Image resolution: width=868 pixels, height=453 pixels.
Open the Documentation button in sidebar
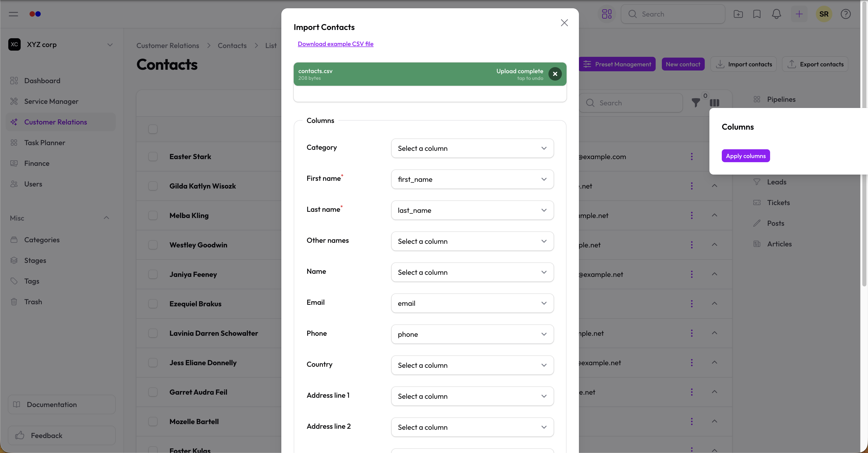(62, 404)
